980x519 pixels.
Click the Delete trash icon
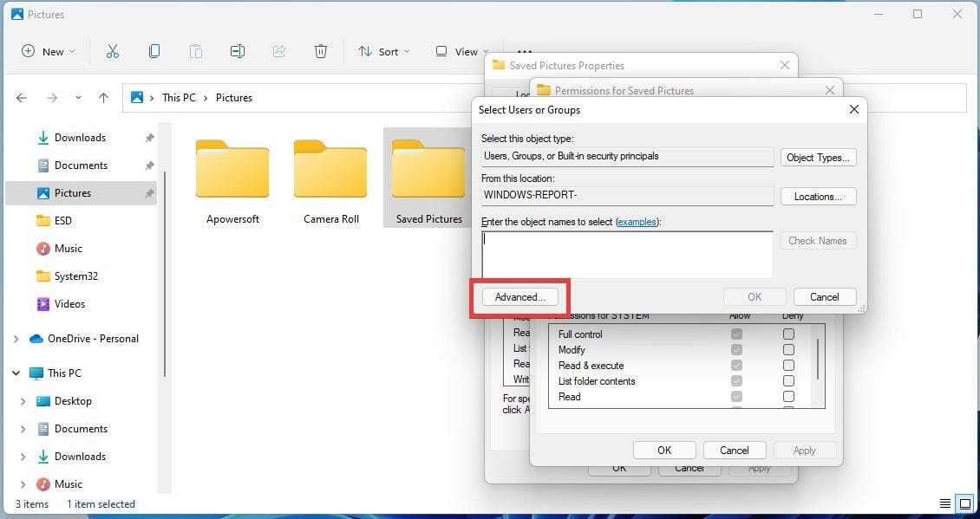tap(321, 51)
